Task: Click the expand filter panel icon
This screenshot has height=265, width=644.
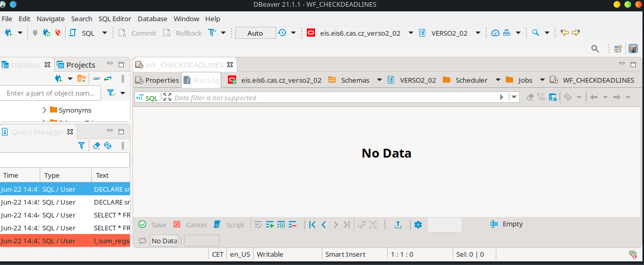Action: (167, 97)
